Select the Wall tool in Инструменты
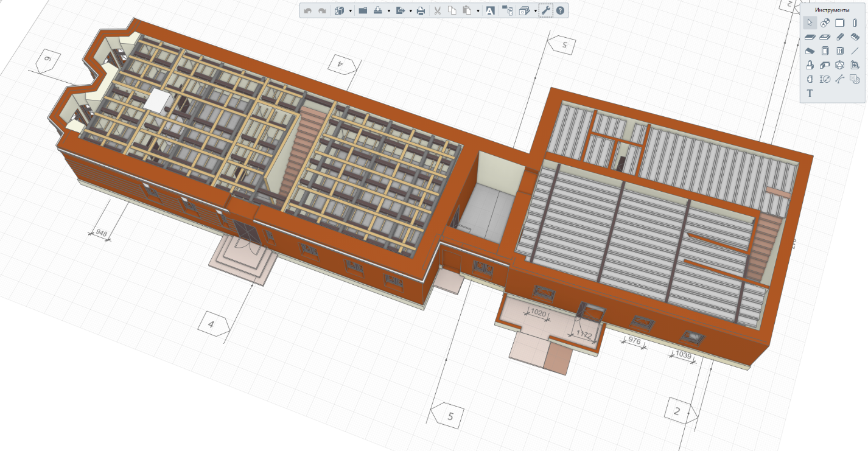 [839, 23]
